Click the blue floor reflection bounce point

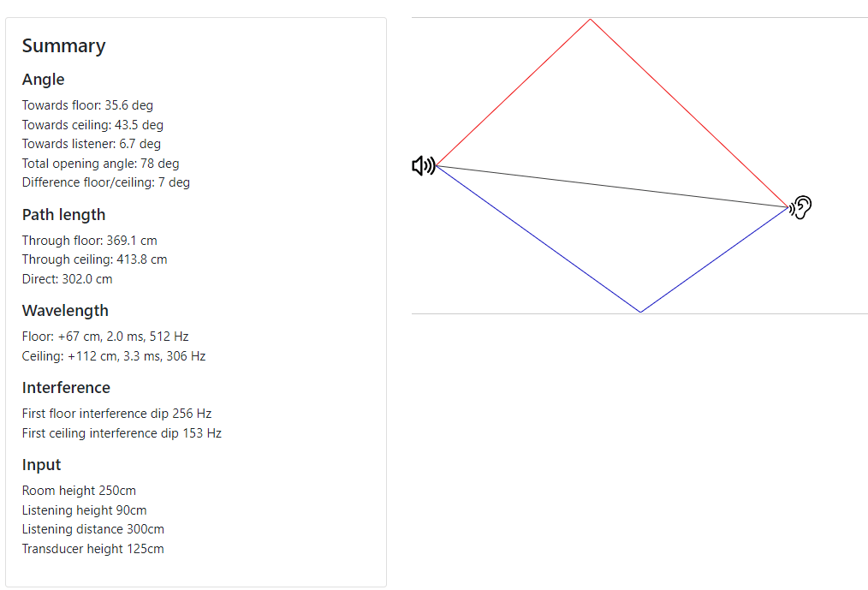point(640,312)
